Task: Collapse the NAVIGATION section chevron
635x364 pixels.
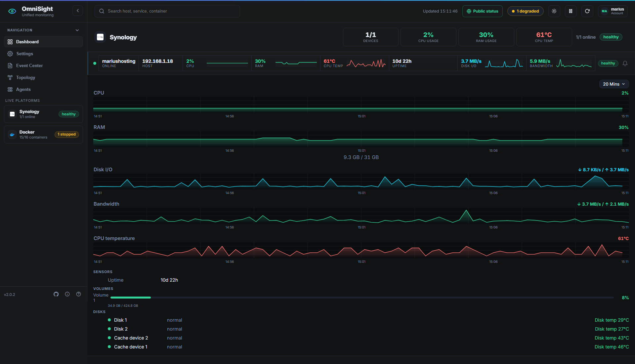Action: (77, 30)
